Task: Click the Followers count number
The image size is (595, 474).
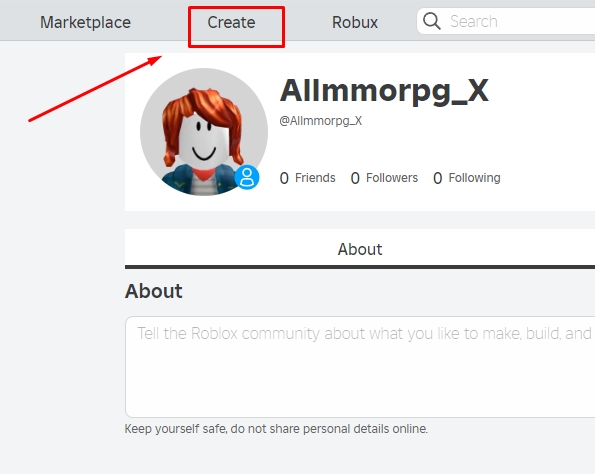Action: 355,178
